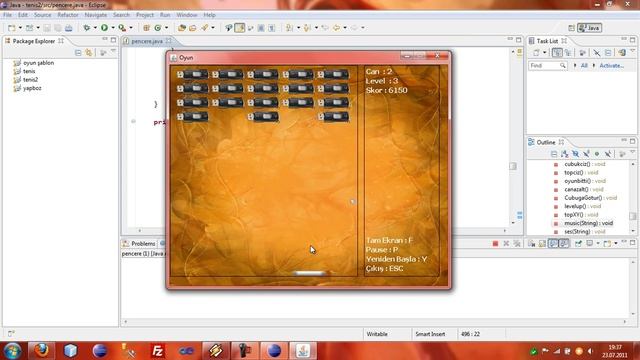Open the Navigate menu
Image resolution: width=640 pixels, height=360 pixels.
pyautogui.click(x=96, y=15)
